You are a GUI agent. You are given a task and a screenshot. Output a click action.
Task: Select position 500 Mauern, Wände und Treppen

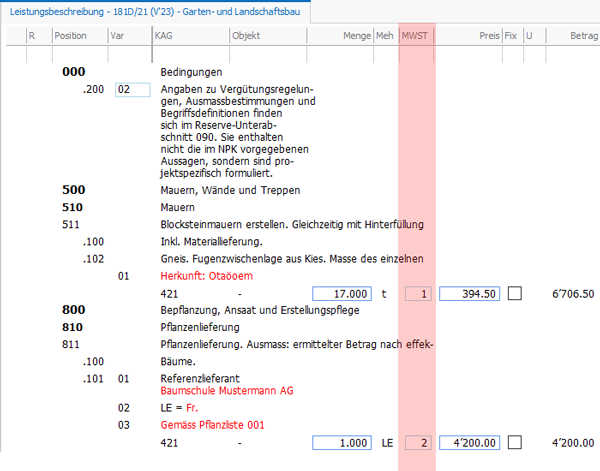(x=181, y=190)
